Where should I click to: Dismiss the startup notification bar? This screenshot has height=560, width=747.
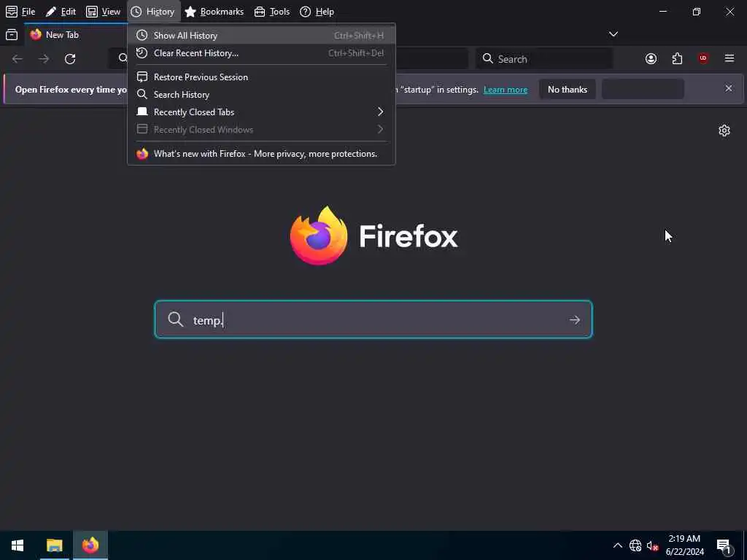tap(729, 88)
